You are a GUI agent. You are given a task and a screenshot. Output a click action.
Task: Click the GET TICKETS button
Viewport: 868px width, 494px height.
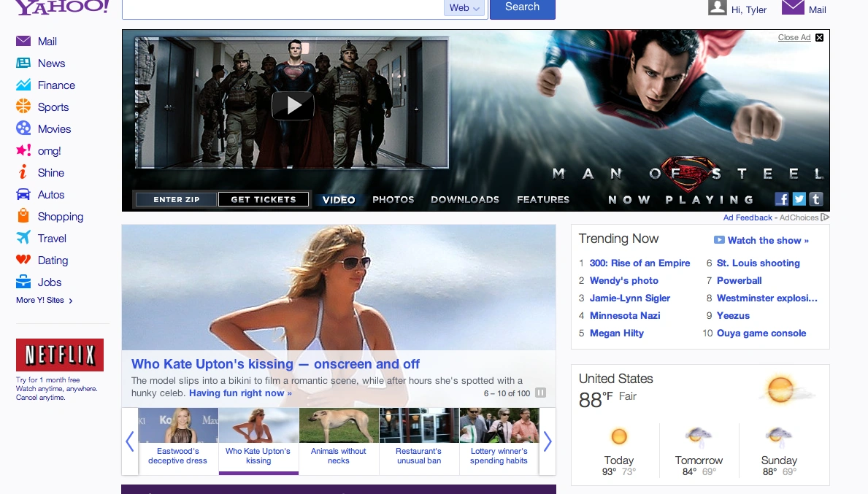264,199
